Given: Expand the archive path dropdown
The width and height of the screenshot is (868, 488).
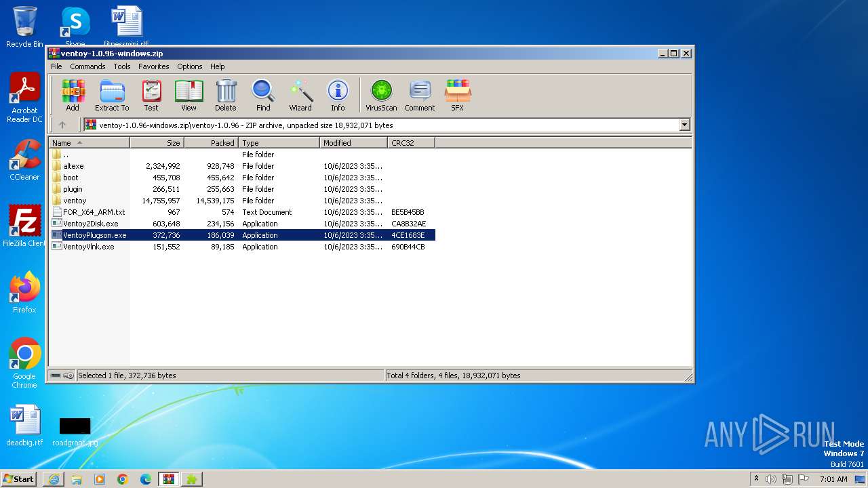Looking at the screenshot, I should [x=684, y=125].
